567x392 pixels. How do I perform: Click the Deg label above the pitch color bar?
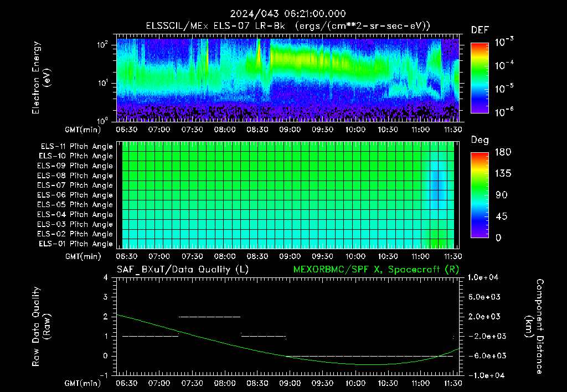[x=480, y=140]
